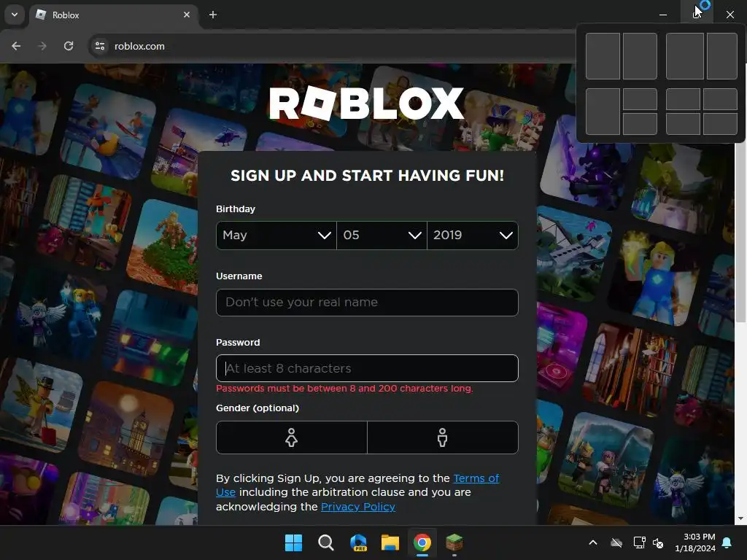Open the tab search chevron
Viewport: 747px width, 560px height.
click(x=15, y=15)
